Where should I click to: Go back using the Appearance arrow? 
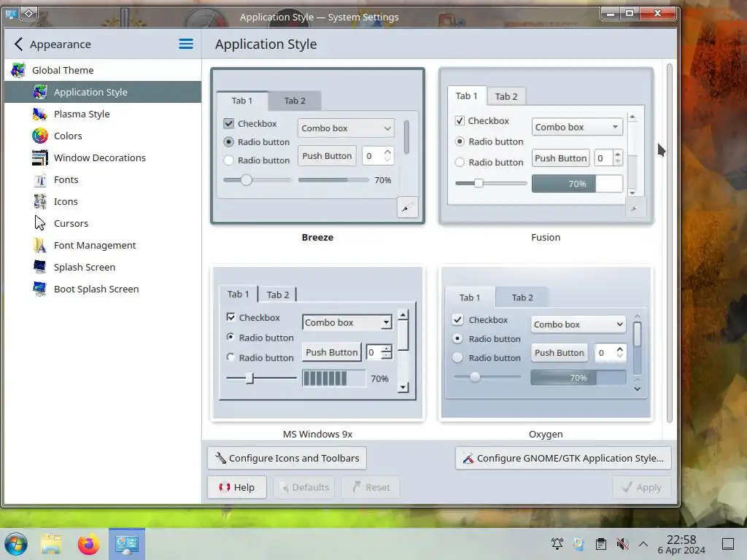pos(18,44)
